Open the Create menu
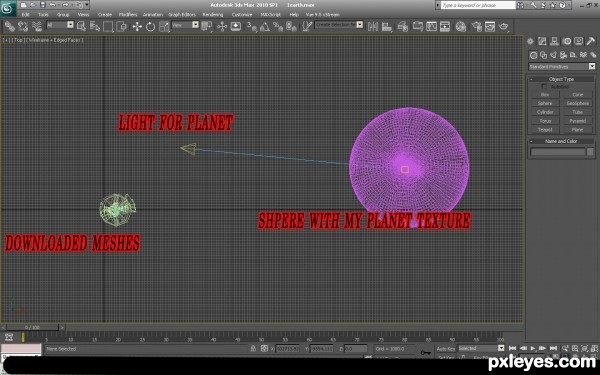The height and width of the screenshot is (375, 600). tap(104, 15)
